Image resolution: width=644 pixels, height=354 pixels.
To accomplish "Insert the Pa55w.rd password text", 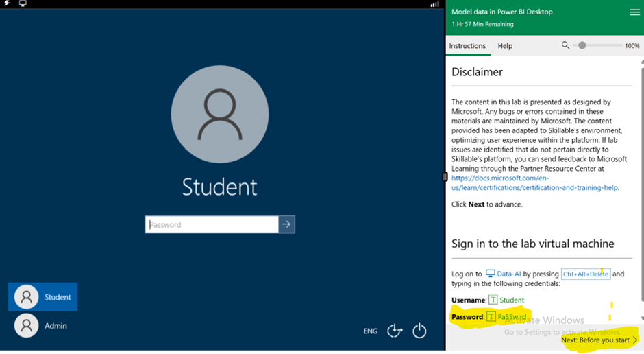I will 512,316.
